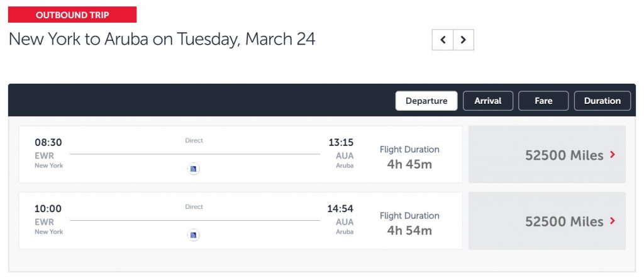
Task: Click the 08:30 EWR departure time
Action: point(48,143)
